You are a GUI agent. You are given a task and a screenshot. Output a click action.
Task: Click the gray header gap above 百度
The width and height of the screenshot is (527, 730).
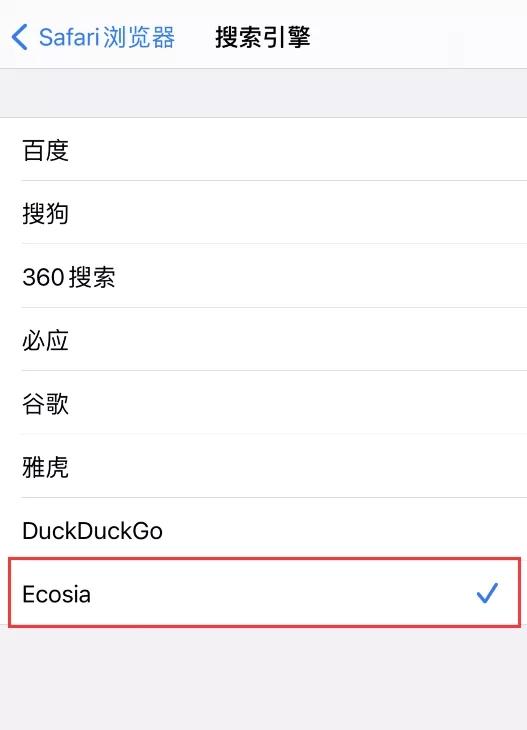[x=264, y=93]
